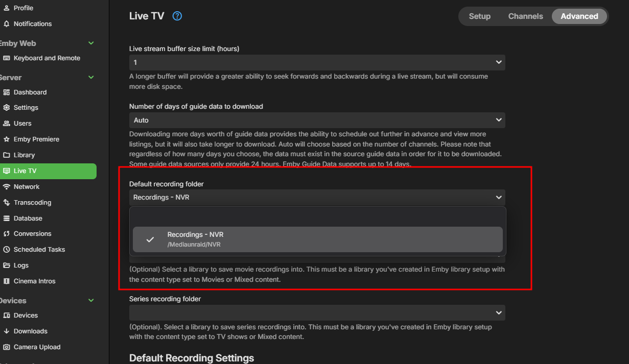Select the Transcoding icon in sidebar

click(7, 203)
